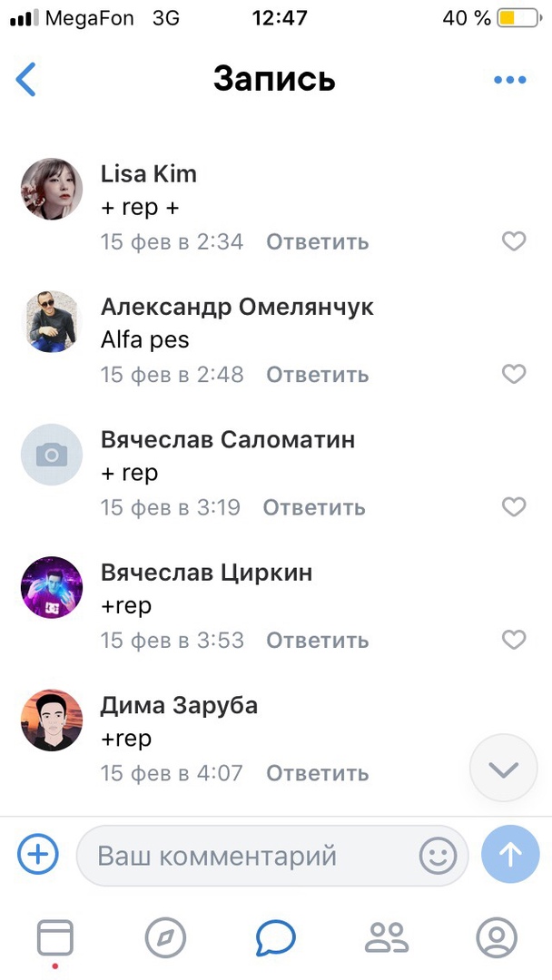Image resolution: width=552 pixels, height=980 pixels.
Task: Open the three-dot more options menu
Action: click(509, 79)
